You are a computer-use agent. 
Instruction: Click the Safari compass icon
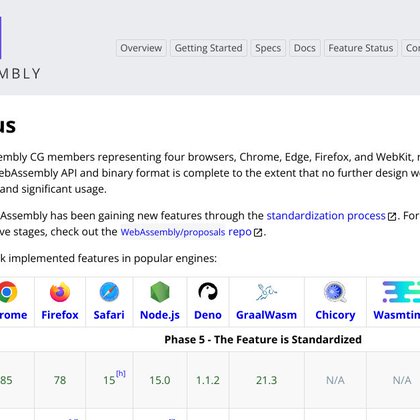tap(109, 292)
